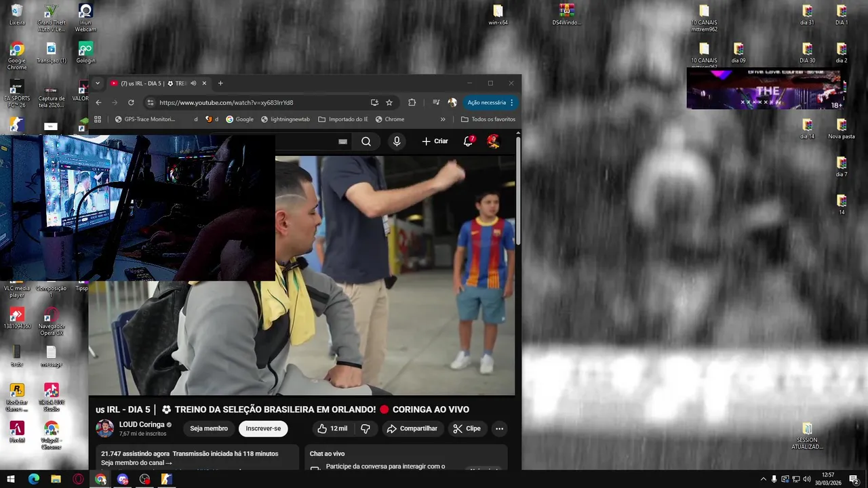
Task: Expand the tab search chevron in Chrome
Action: 97,83
